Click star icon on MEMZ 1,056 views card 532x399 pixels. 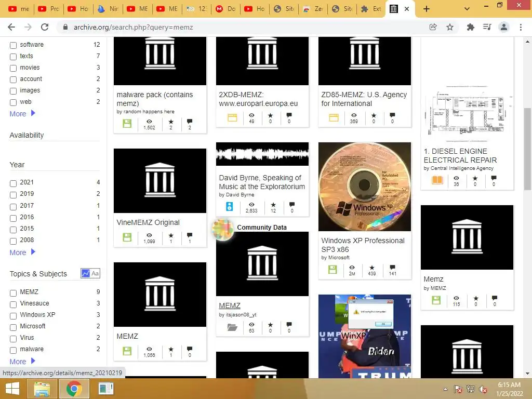[171, 349]
